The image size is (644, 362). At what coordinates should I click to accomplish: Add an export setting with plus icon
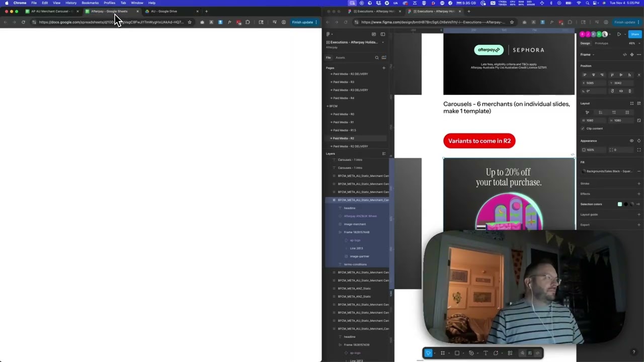coord(639,225)
